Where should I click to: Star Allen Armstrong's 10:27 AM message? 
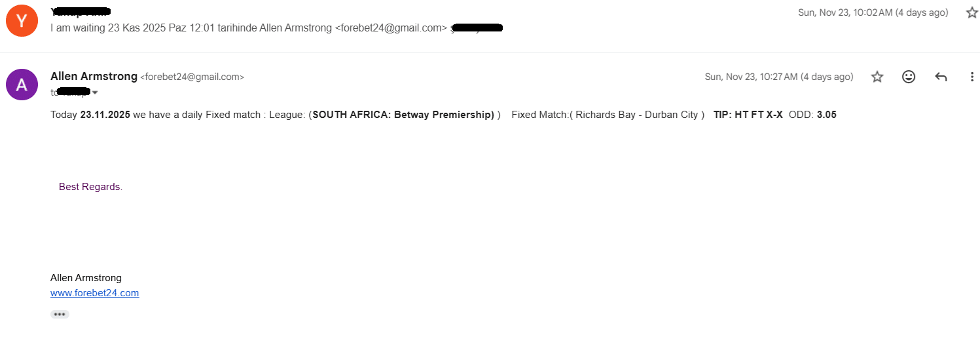click(x=877, y=77)
